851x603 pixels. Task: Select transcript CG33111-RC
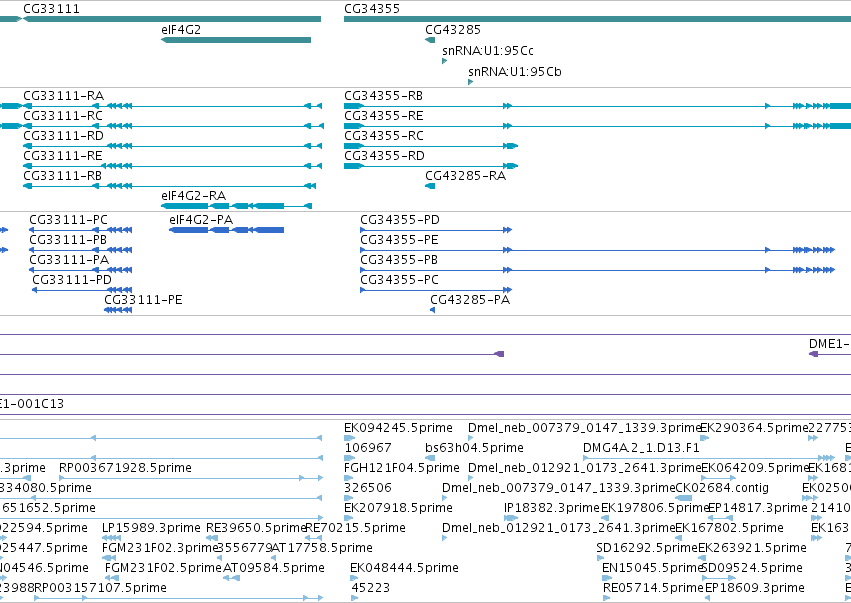click(x=63, y=116)
